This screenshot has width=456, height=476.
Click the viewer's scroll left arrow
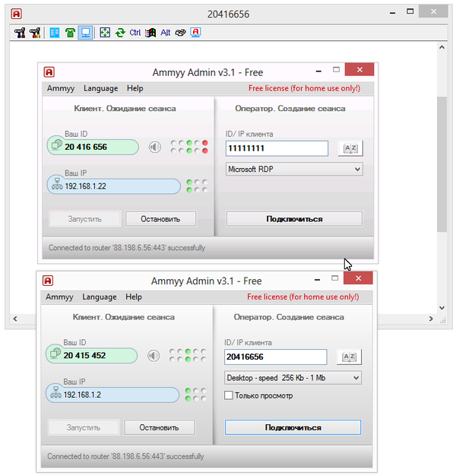pos(15,319)
